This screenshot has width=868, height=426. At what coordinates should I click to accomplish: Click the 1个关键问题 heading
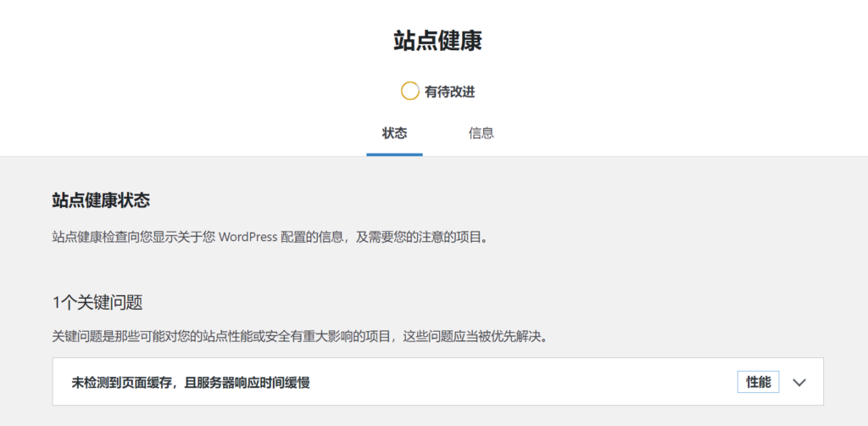[x=98, y=302]
